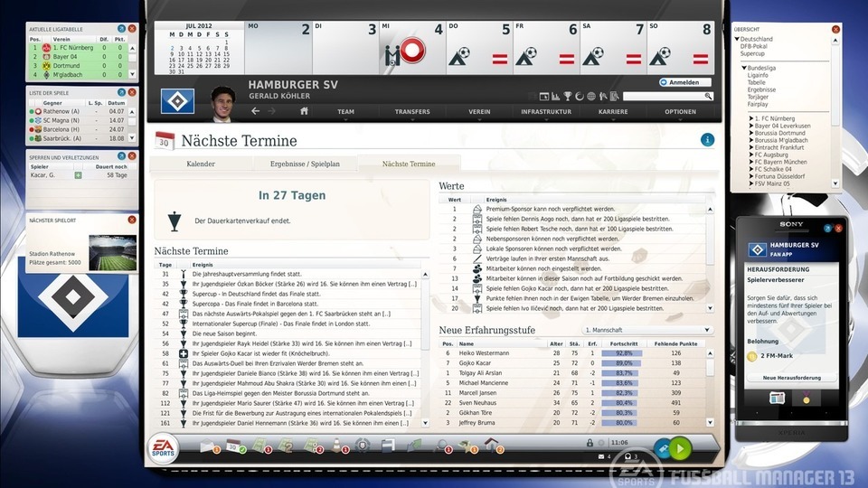
Task: Switch to the Kalender tab
Action: click(201, 164)
